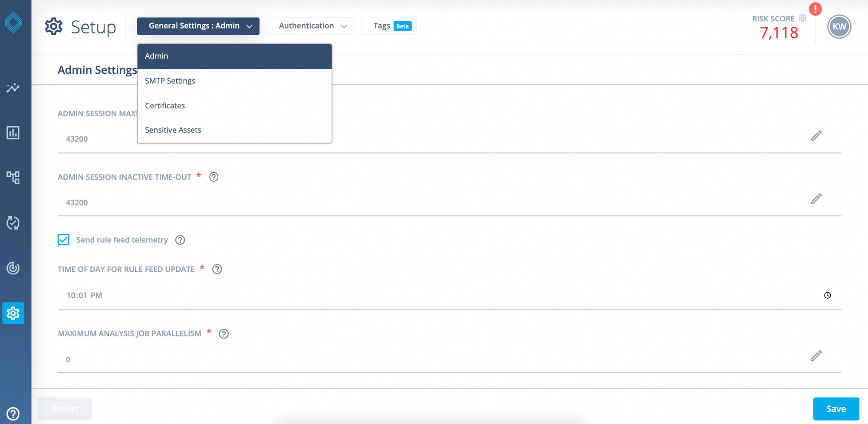Open the clock time picker icon
The height and width of the screenshot is (424, 868).
(x=827, y=295)
